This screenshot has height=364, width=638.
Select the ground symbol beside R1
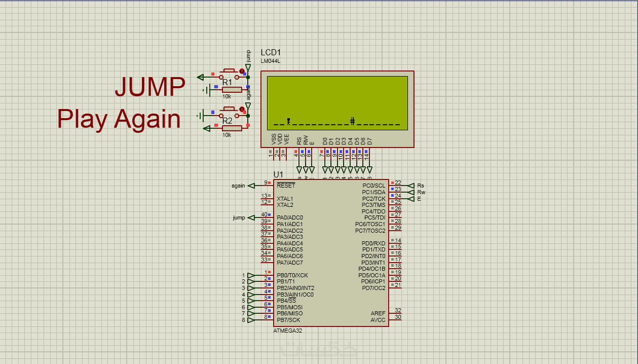click(207, 90)
